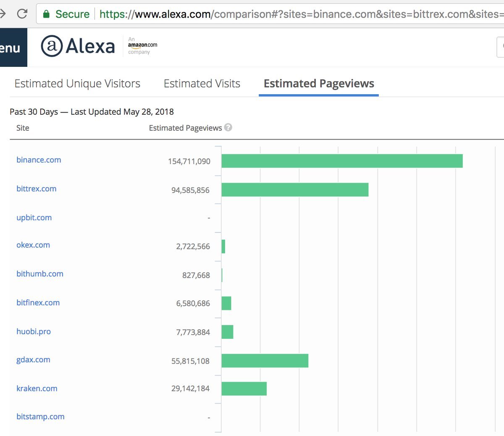Screen dimensions: 504x436
Task: Click the value 55,815,108
Action: [x=190, y=361]
